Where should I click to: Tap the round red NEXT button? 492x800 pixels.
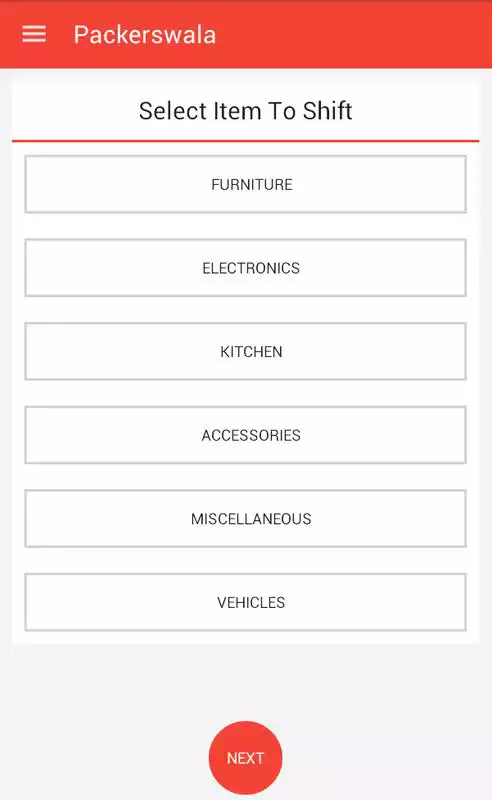click(245, 758)
